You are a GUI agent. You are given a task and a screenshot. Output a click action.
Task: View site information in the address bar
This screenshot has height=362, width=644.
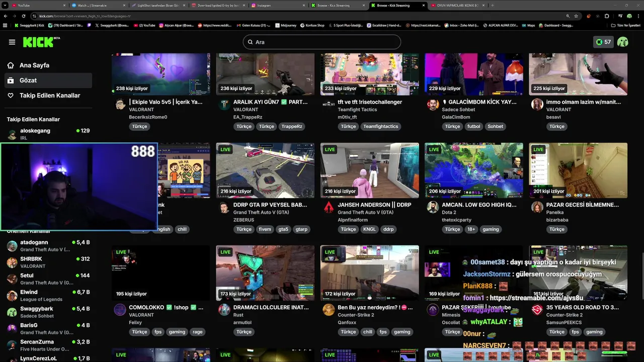pyautogui.click(x=35, y=16)
